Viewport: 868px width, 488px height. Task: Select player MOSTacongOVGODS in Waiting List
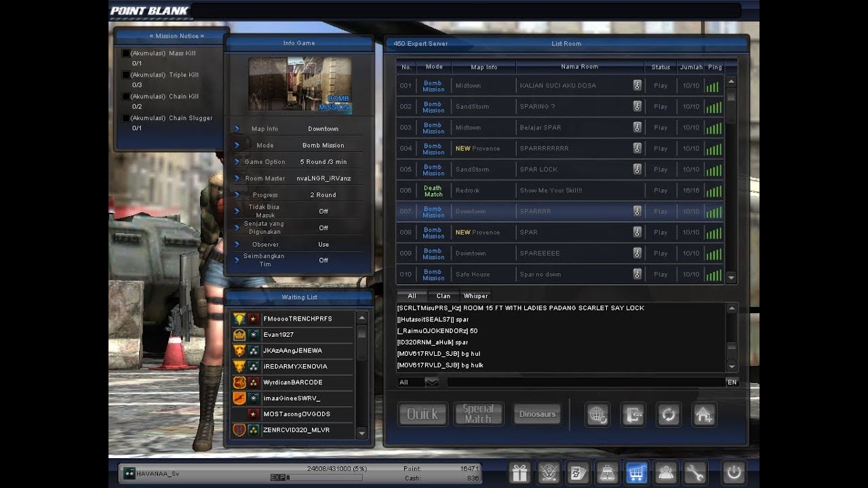click(292, 414)
